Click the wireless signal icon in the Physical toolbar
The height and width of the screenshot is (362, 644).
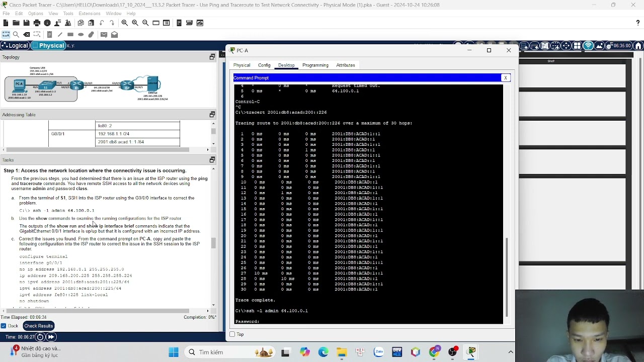(588, 46)
